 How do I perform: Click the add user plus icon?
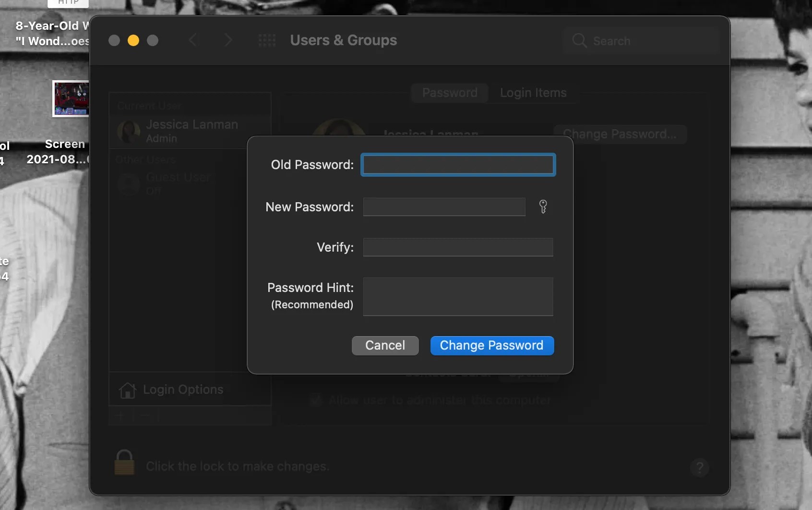coord(119,416)
